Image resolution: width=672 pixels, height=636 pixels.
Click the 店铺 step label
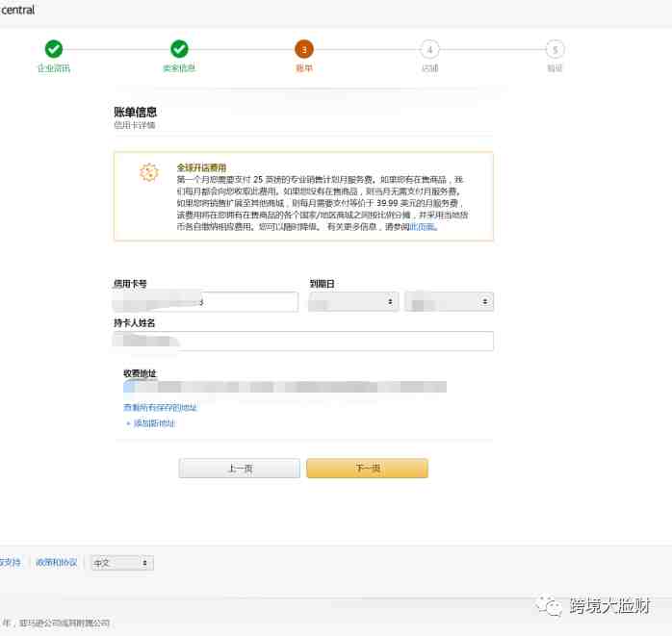[429, 68]
